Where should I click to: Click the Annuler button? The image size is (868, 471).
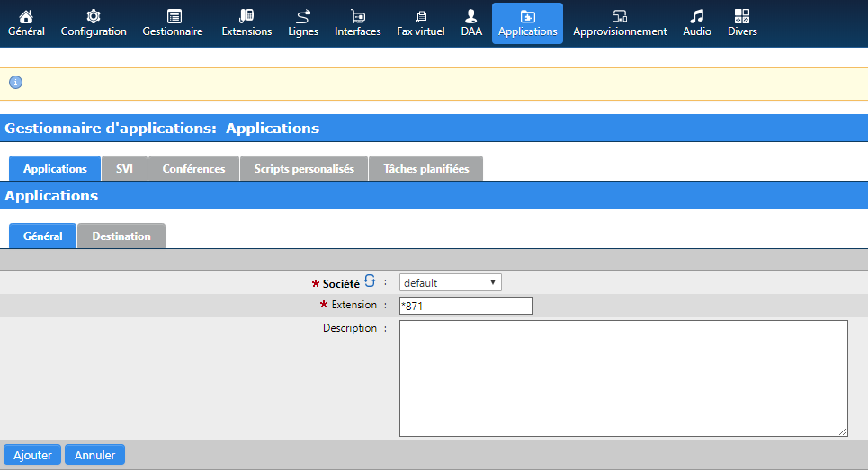(94, 455)
